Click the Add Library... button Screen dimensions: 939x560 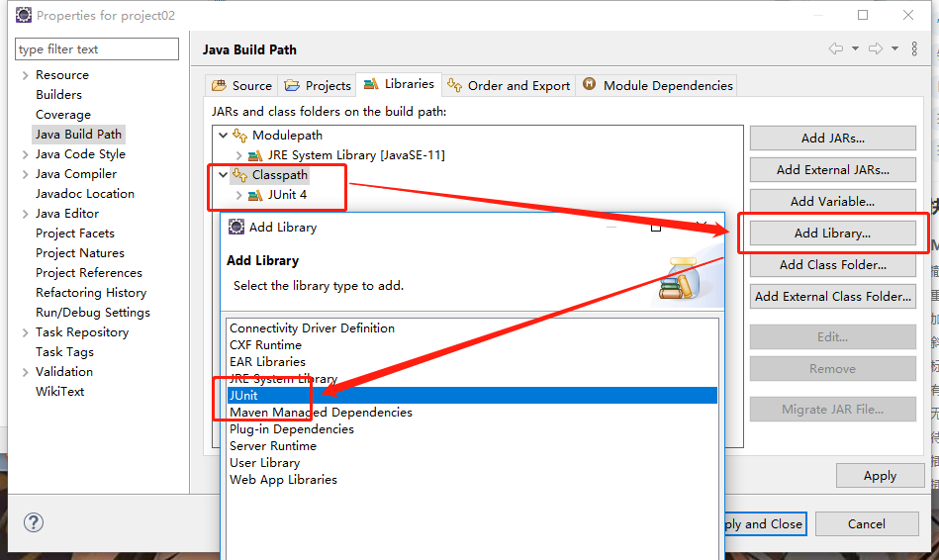click(833, 233)
